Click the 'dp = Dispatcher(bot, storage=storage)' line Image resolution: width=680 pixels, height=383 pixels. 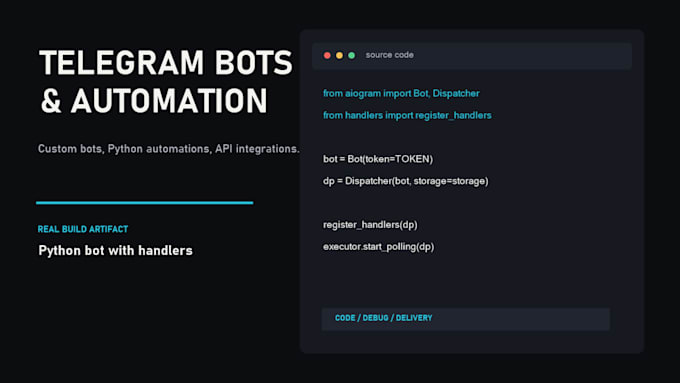pos(405,181)
